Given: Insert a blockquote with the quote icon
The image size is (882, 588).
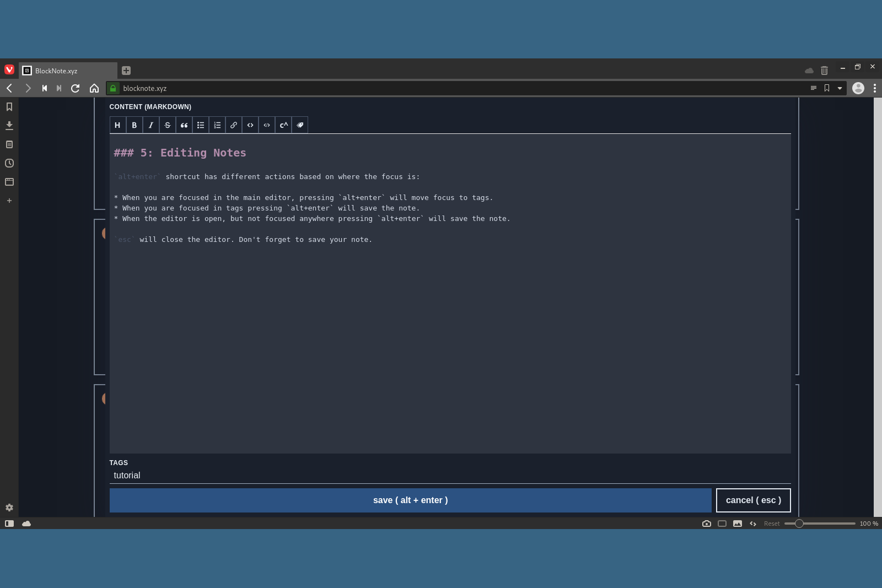Looking at the screenshot, I should point(184,125).
